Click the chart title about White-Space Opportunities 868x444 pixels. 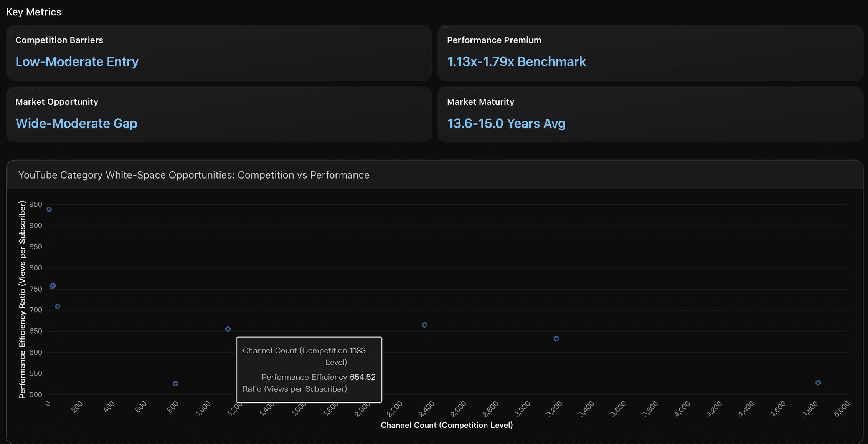194,175
